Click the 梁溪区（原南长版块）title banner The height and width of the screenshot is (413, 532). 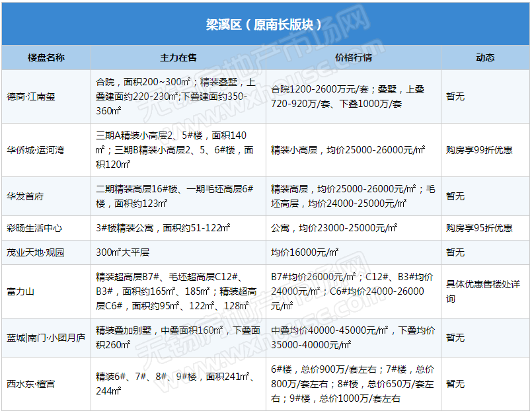click(x=266, y=24)
